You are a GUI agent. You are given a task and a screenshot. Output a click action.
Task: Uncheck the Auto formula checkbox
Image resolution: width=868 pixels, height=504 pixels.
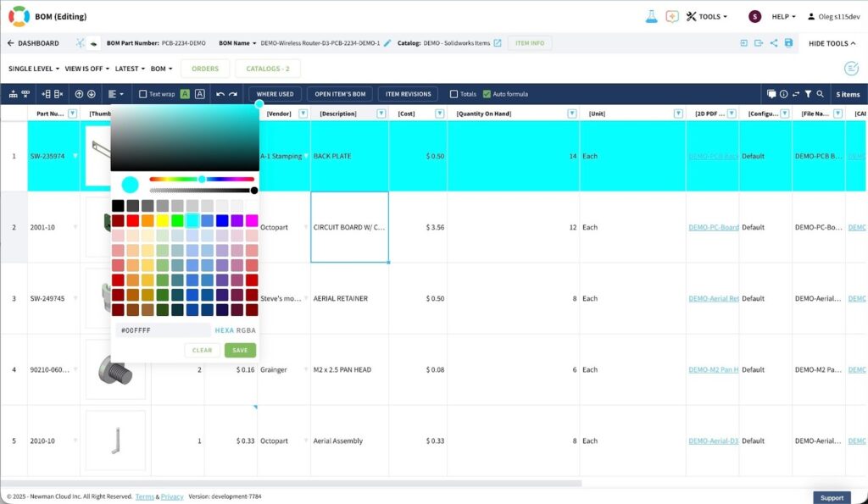(487, 94)
